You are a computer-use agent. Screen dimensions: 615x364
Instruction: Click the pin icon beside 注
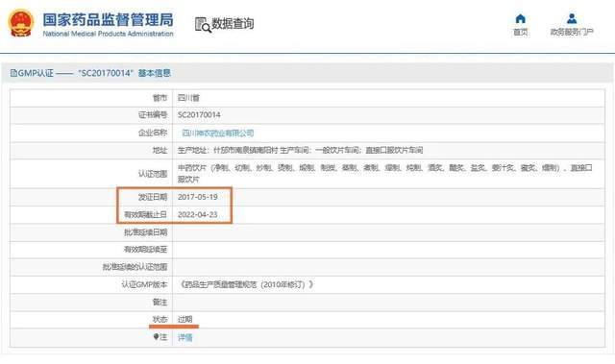[156, 336]
